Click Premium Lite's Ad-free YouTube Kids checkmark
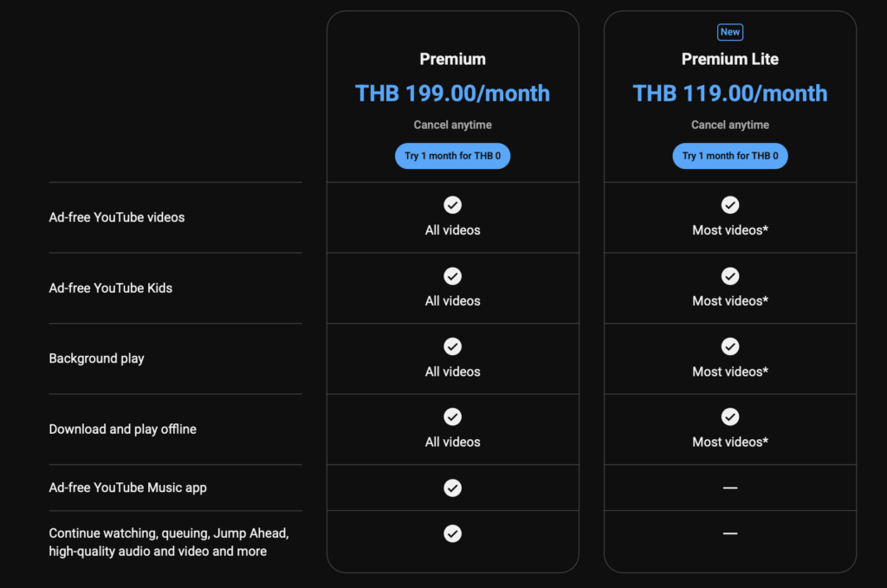 click(730, 276)
